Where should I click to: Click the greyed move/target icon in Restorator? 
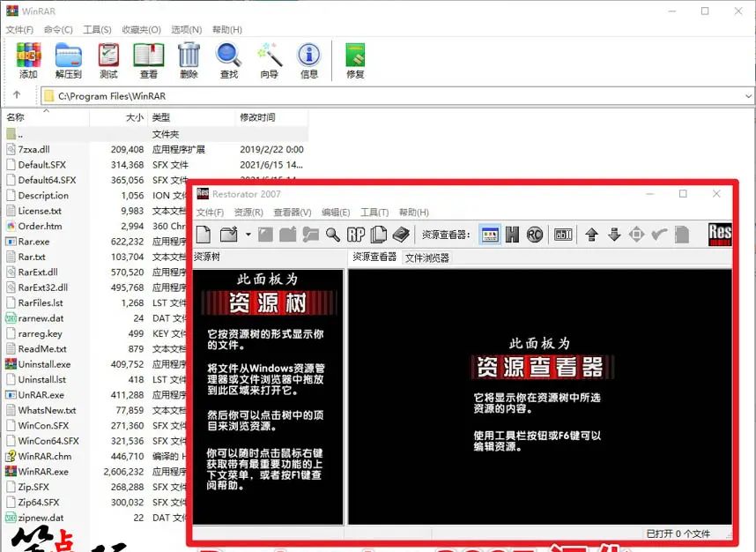tap(636, 235)
